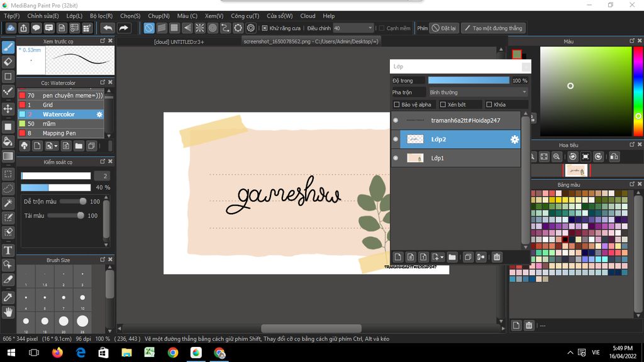
Task: Switch to the screenshot_1650078562.png tab
Action: tap(311, 41)
